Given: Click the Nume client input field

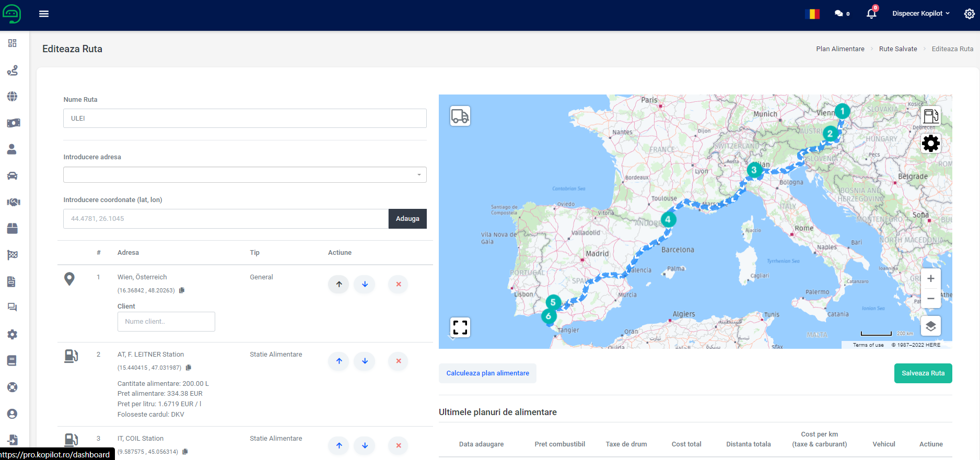Looking at the screenshot, I should pos(166,322).
